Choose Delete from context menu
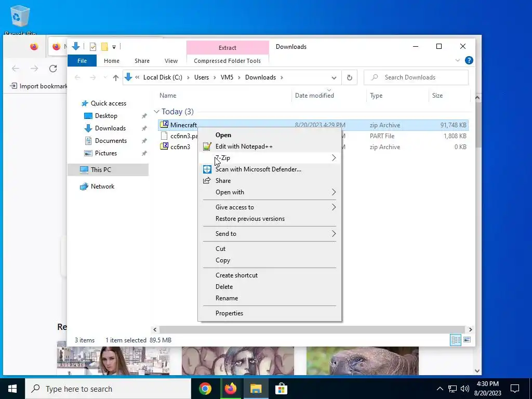 click(x=270, y=287)
